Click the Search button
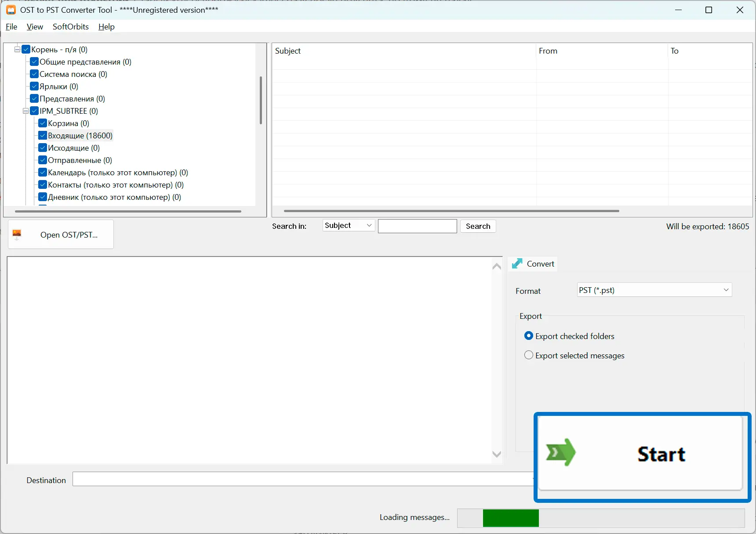The height and width of the screenshot is (534, 756). coord(478,226)
